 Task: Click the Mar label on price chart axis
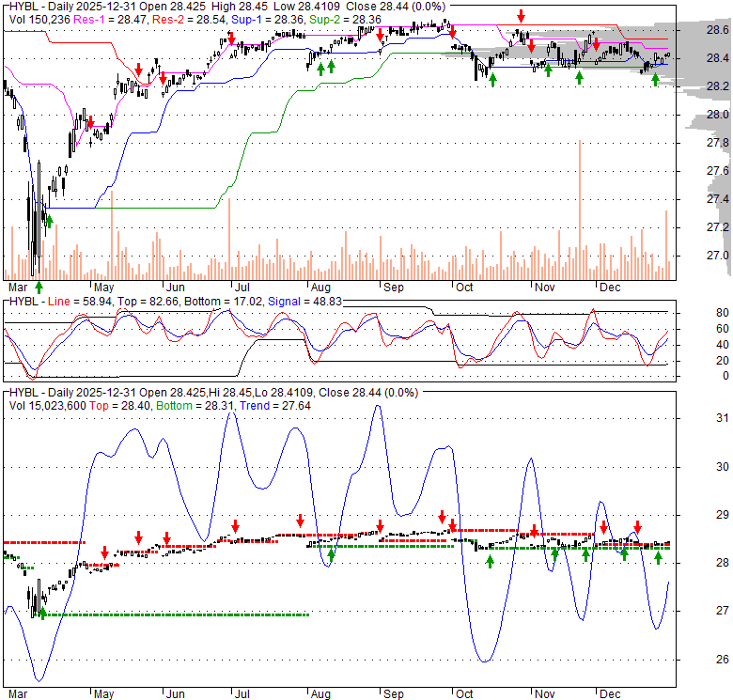18,288
